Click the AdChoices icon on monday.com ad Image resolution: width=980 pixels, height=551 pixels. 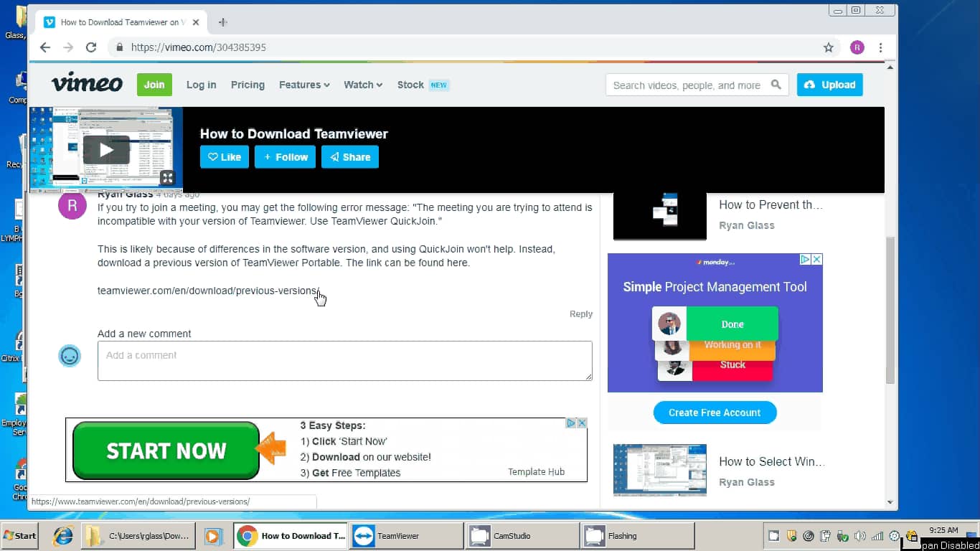(806, 259)
